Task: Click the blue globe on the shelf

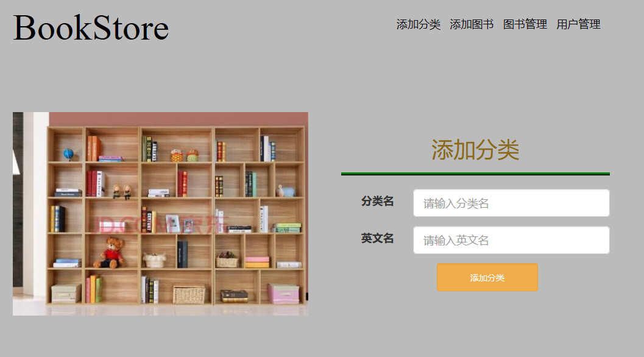Action: [68, 154]
